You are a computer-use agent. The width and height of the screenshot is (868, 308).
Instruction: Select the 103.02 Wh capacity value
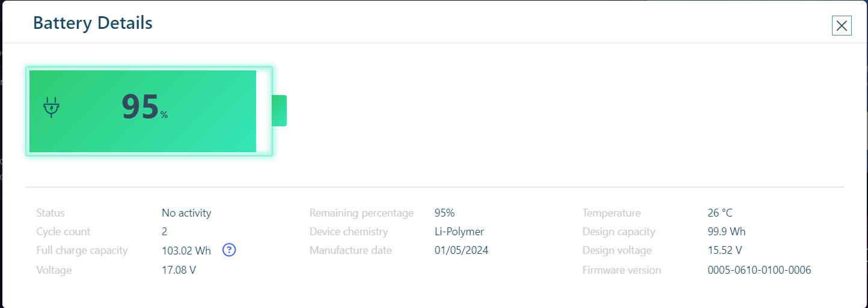186,250
